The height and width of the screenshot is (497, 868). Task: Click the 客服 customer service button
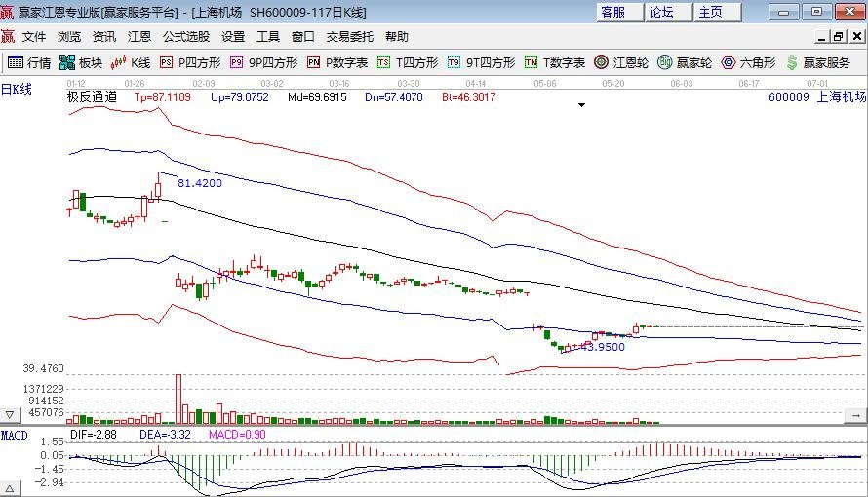[619, 12]
